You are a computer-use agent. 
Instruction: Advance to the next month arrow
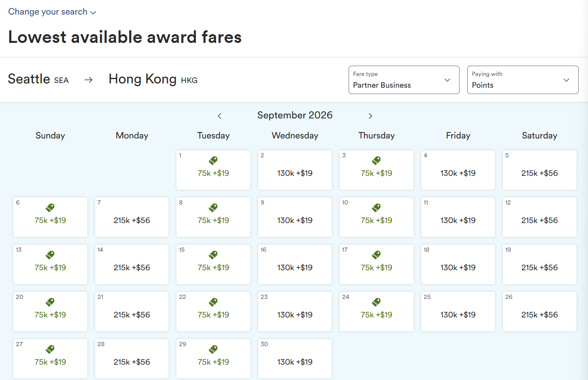(370, 116)
